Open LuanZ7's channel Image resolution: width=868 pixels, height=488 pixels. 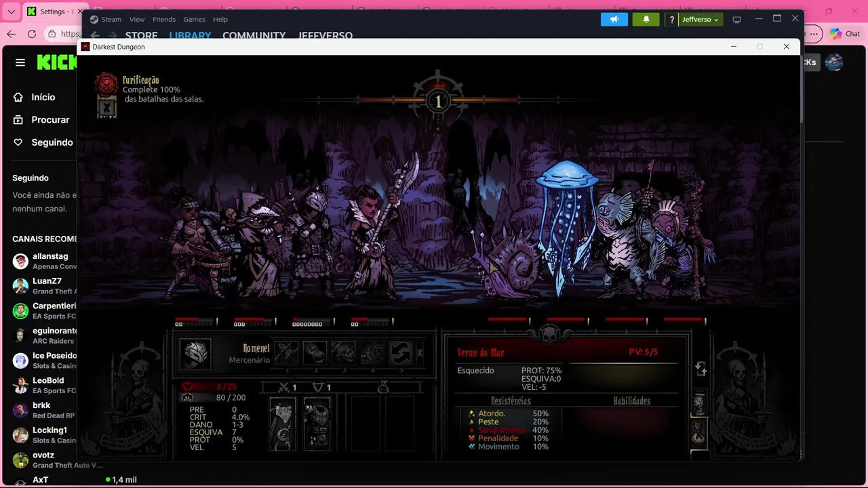44,286
